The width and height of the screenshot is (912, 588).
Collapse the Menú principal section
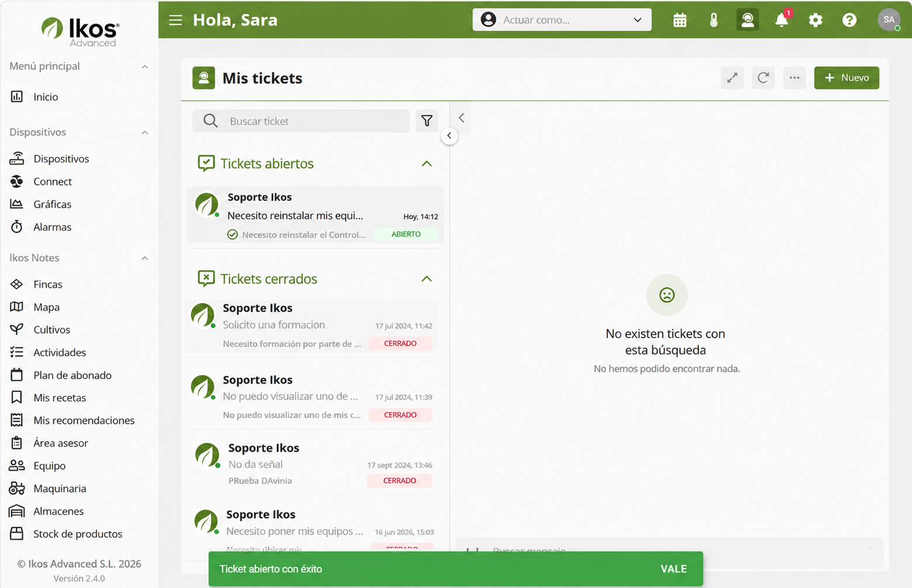click(x=144, y=67)
